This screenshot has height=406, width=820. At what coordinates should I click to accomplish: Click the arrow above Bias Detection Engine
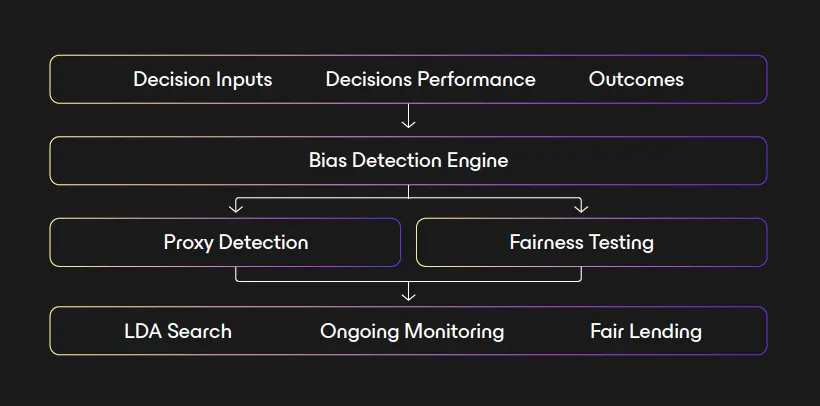(x=408, y=119)
